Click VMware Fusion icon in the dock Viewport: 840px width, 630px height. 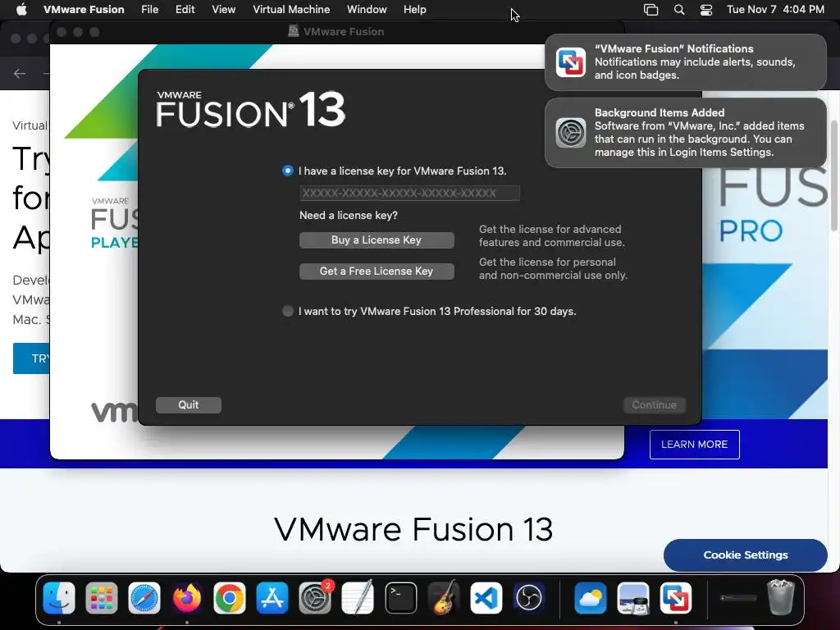click(676, 598)
